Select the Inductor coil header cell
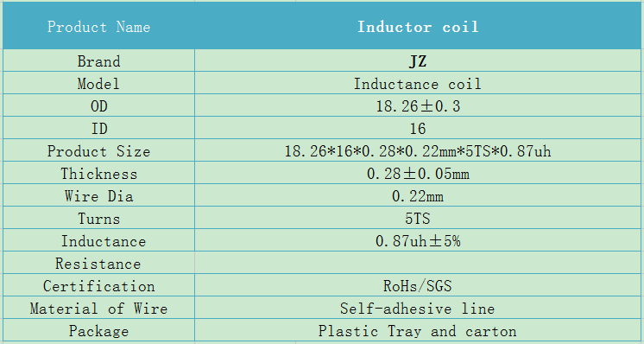Image resolution: width=644 pixels, height=344 pixels. (418, 26)
